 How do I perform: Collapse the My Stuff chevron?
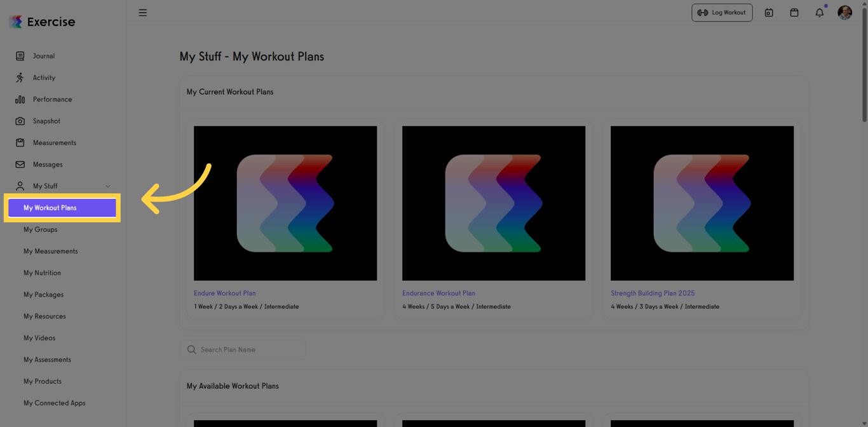[x=108, y=186]
